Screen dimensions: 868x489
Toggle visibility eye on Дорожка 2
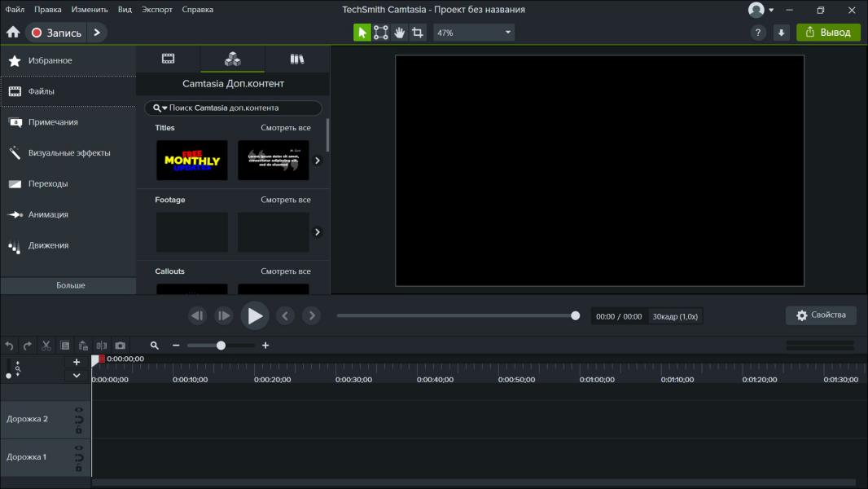(79, 410)
